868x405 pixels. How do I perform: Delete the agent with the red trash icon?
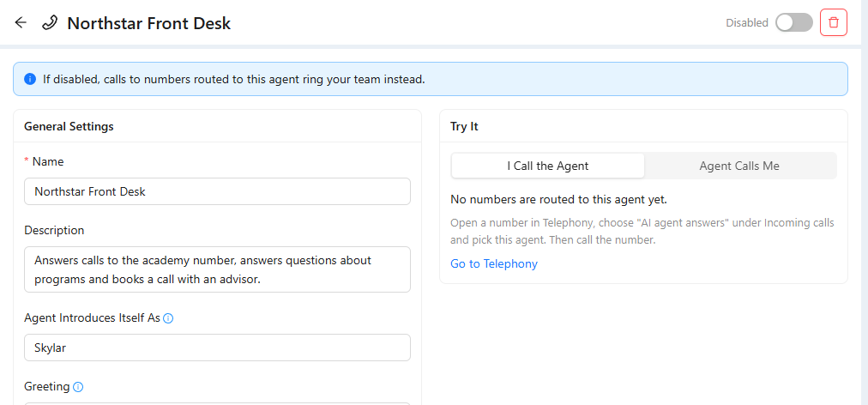(833, 22)
